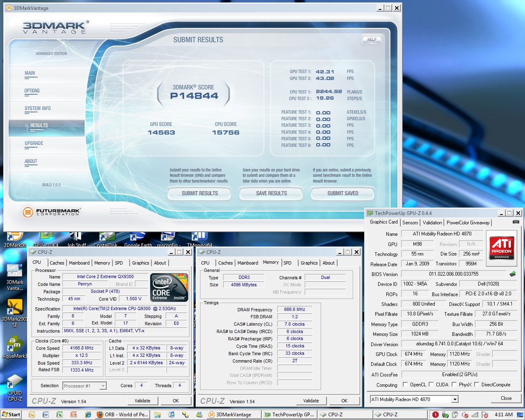
Task: Launch Internet Explorer from quick launch
Action: [88, 415]
